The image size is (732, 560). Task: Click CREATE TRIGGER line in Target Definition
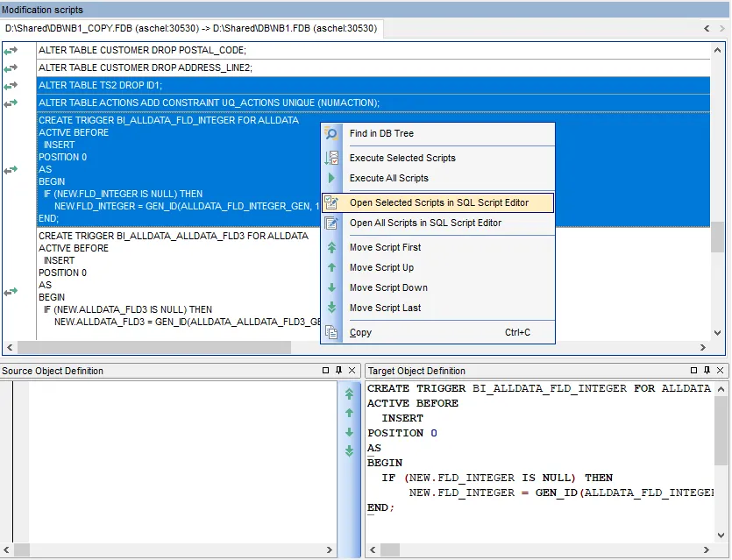[539, 389]
